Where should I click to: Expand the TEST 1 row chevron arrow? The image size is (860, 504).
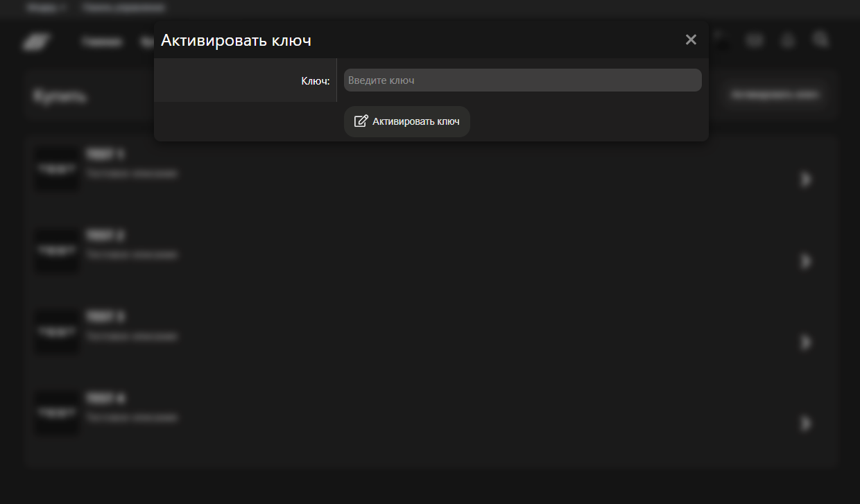(805, 180)
